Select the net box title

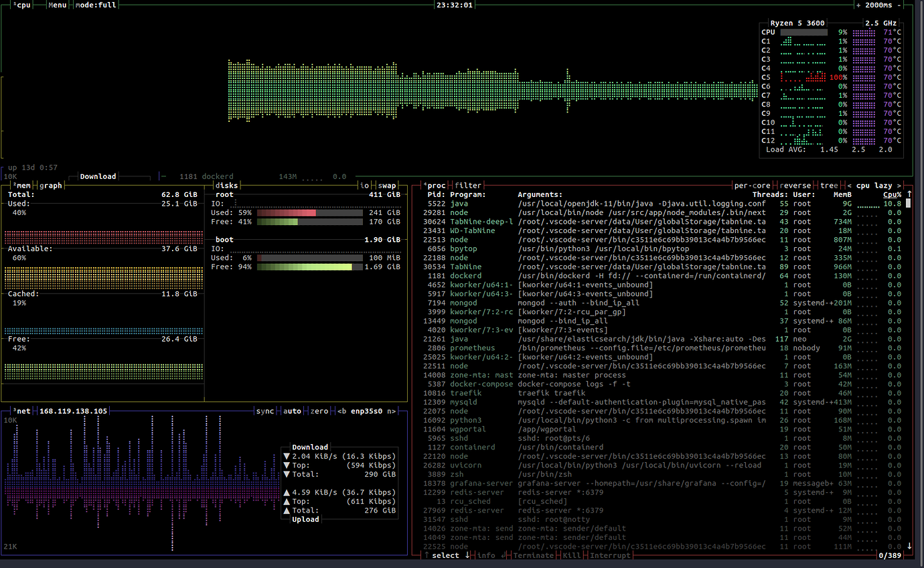[x=21, y=411]
